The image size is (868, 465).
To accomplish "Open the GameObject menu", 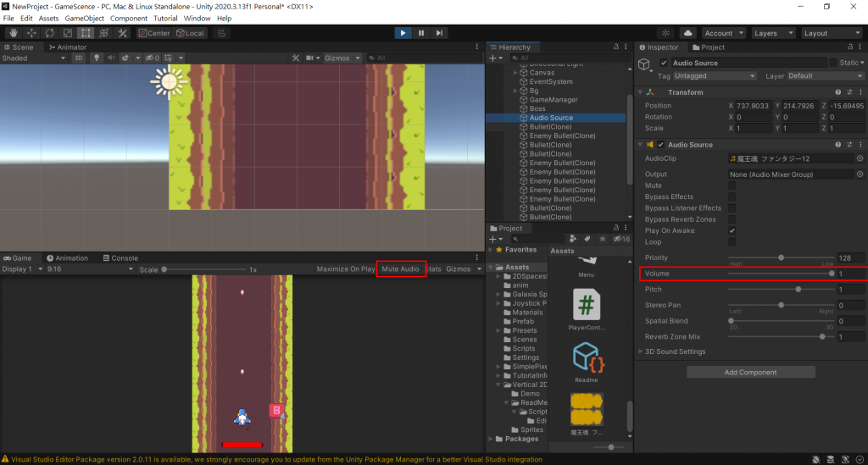I will coord(84,19).
